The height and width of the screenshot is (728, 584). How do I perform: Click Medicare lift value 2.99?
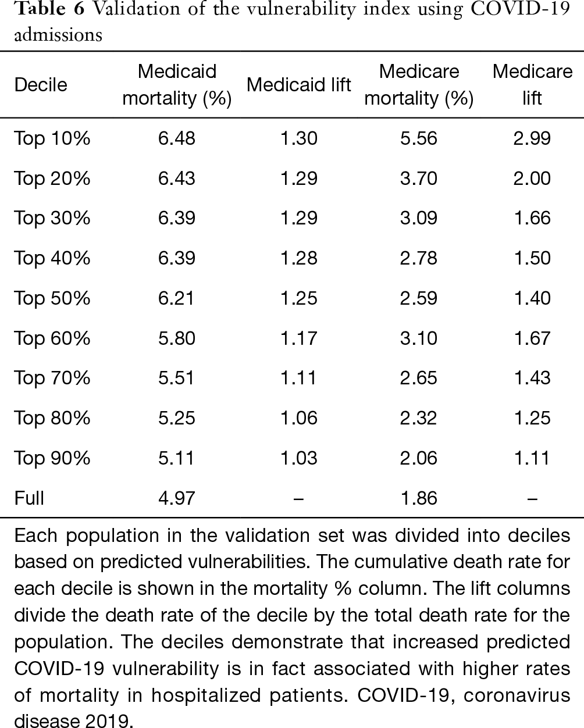pos(532,138)
